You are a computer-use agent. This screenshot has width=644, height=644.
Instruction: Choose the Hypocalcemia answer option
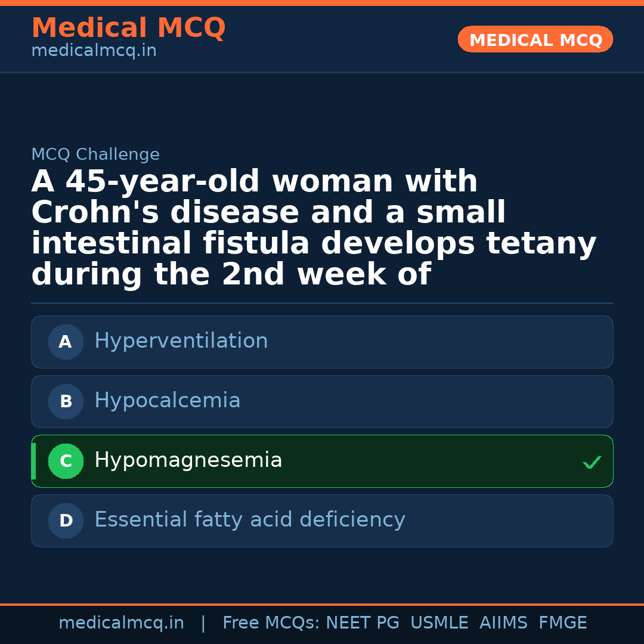[167, 401]
